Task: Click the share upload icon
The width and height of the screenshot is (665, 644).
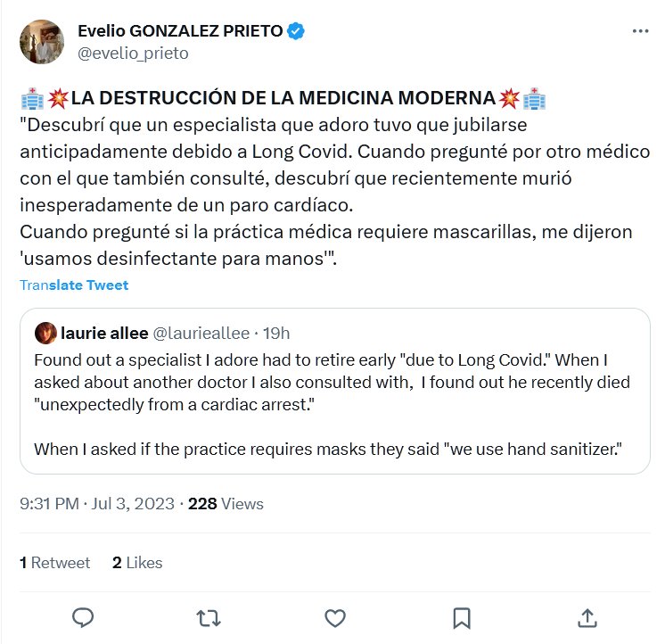Action: click(x=587, y=617)
